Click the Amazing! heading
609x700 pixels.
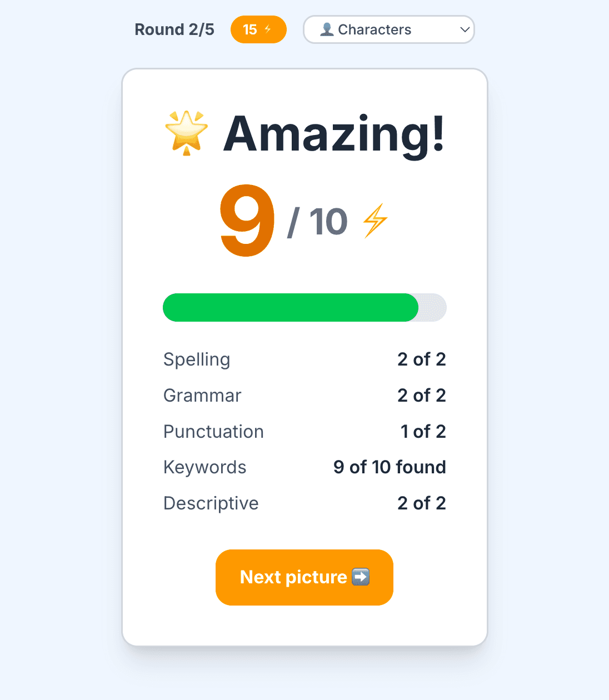click(334, 134)
